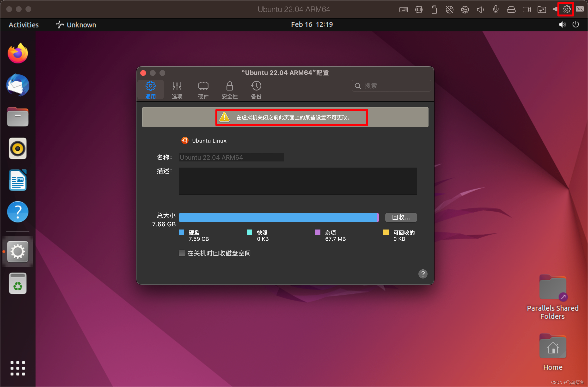Image resolution: width=588 pixels, height=387 pixels.
Task: Open the Unknown application menu in top bar
Action: tap(76, 25)
